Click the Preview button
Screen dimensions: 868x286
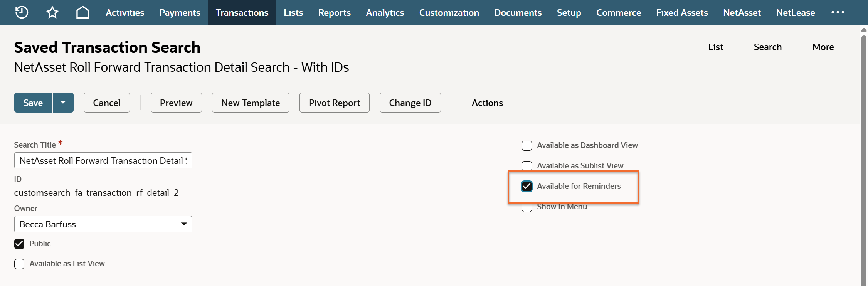tap(176, 103)
